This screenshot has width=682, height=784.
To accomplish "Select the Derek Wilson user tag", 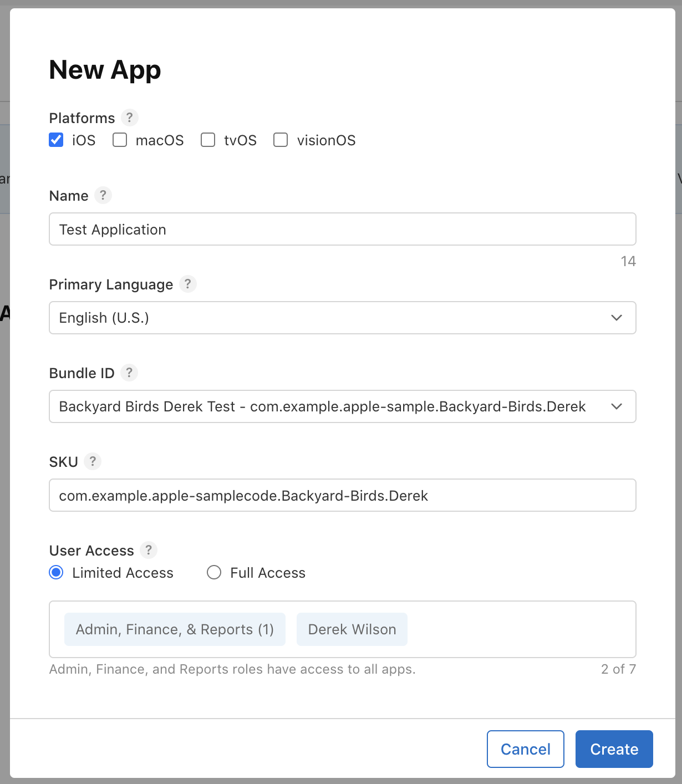I will [352, 629].
